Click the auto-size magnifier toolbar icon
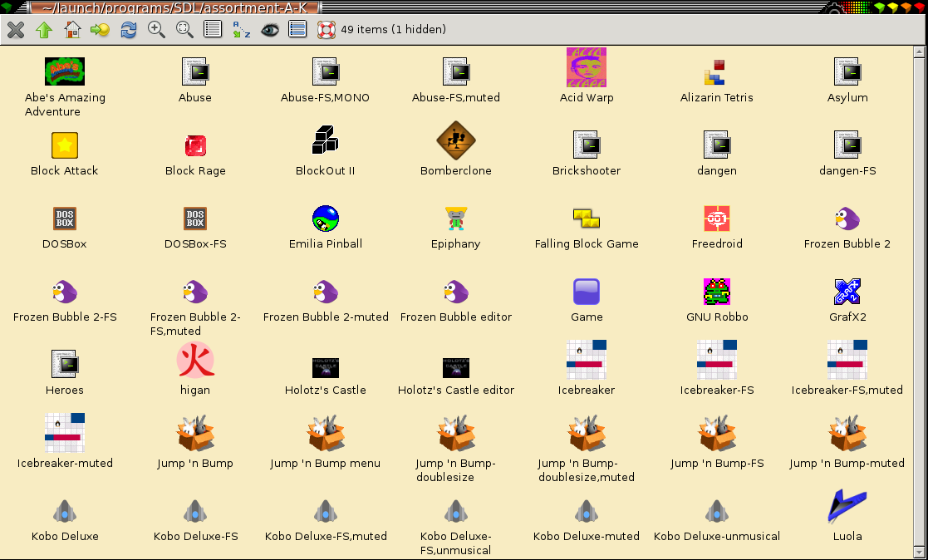Screen dimensions: 928x560 (184, 30)
